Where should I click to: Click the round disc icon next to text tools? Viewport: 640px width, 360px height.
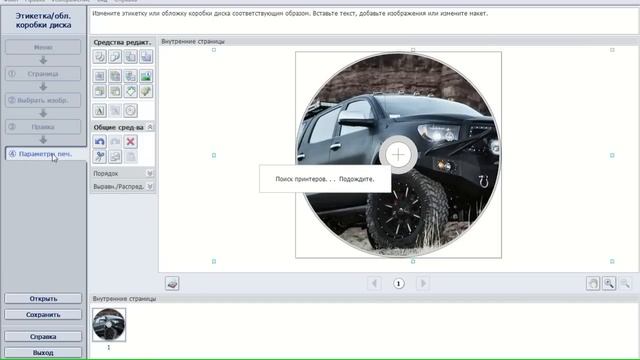[131, 111]
